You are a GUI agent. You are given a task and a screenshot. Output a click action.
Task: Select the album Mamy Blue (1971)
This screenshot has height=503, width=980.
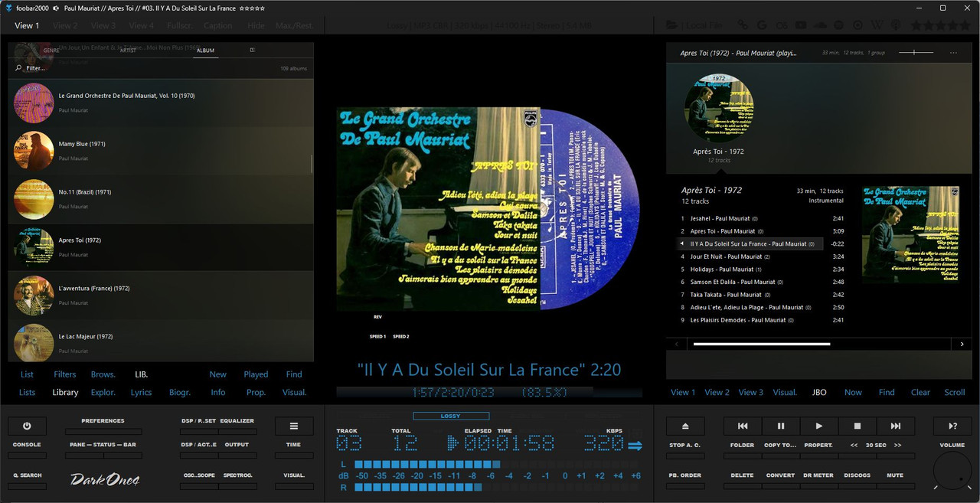click(161, 151)
